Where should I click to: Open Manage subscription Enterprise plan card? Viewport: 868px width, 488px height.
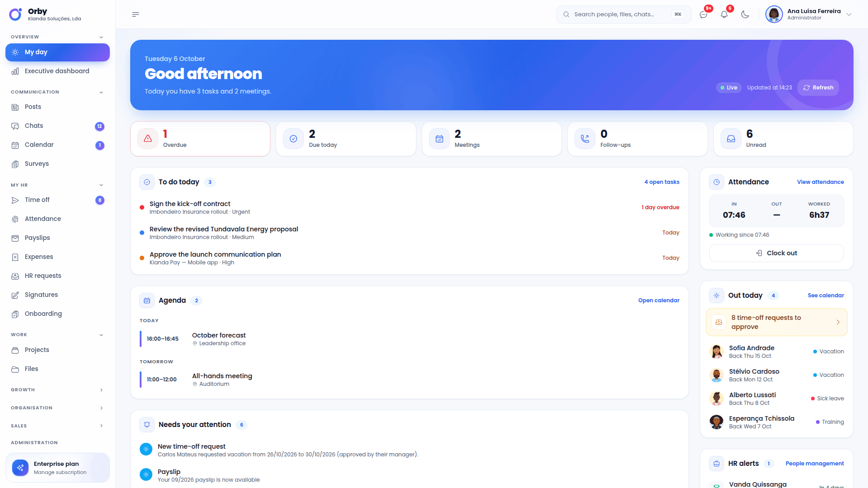pos(57,468)
